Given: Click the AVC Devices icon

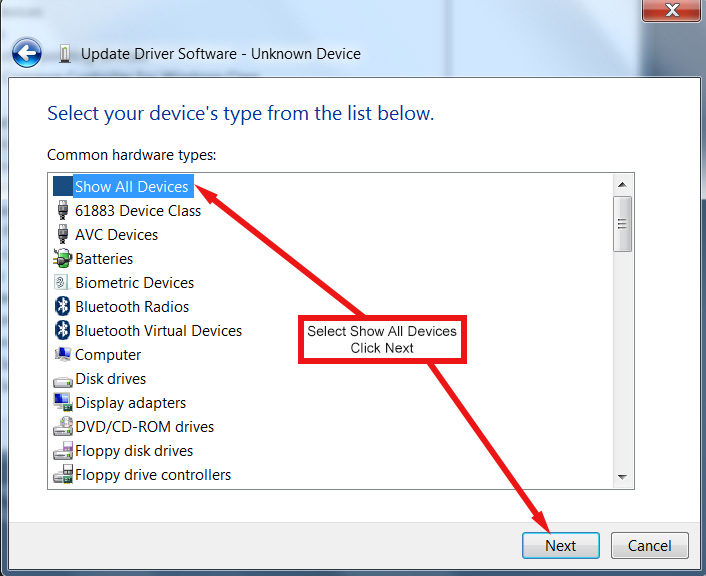Looking at the screenshot, I should (x=62, y=235).
